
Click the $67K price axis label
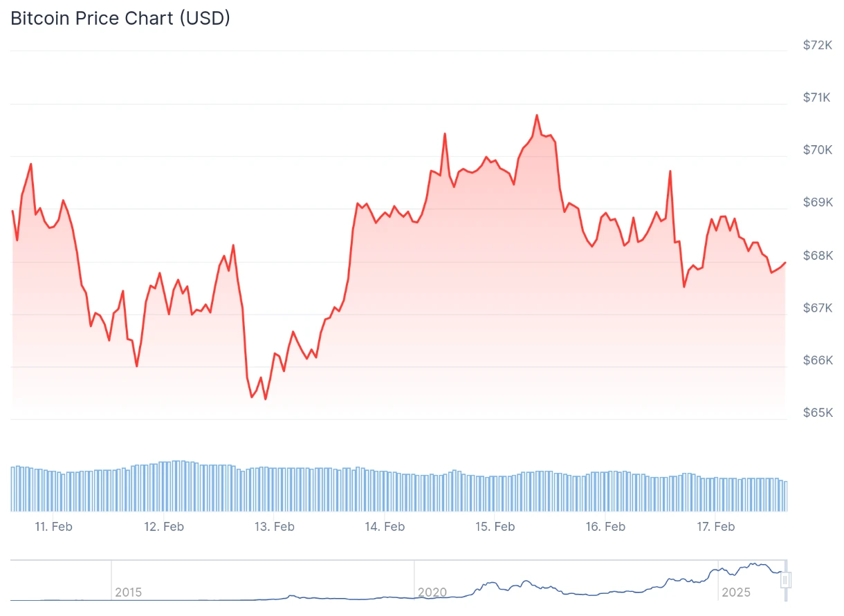click(x=817, y=308)
